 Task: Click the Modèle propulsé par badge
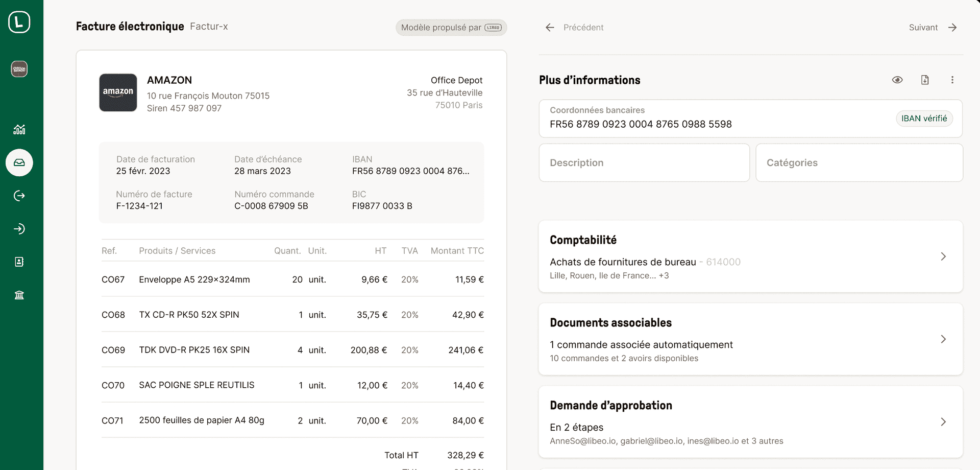pyautogui.click(x=451, y=28)
